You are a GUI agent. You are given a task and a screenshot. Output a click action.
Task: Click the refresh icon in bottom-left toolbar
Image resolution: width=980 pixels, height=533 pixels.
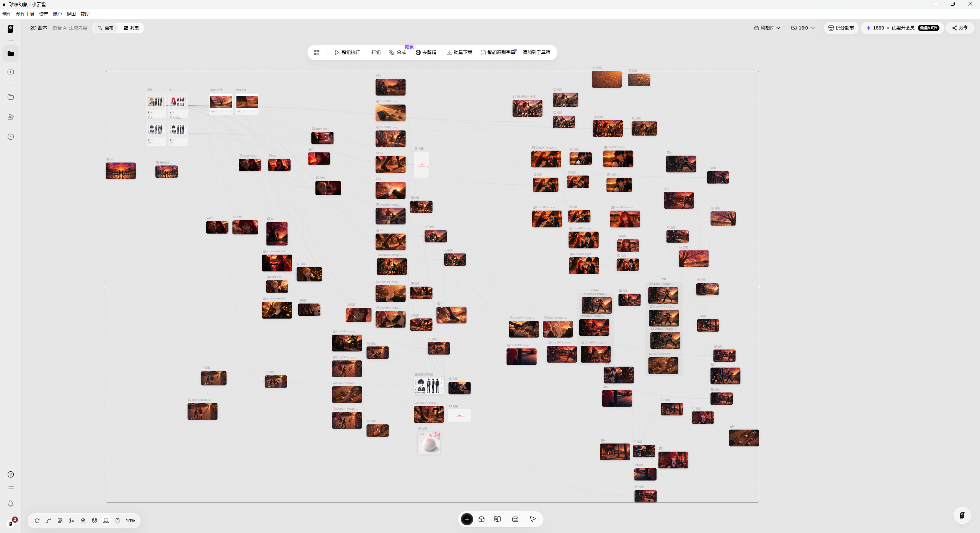[x=37, y=521]
